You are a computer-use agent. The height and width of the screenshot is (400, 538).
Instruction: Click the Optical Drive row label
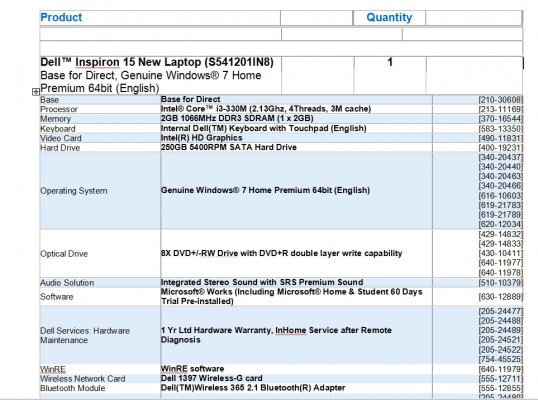click(x=64, y=254)
